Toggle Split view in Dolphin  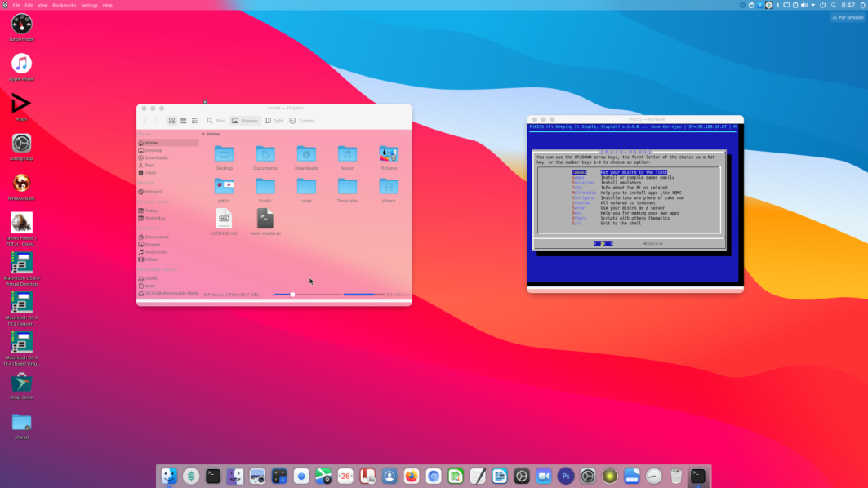pos(274,121)
